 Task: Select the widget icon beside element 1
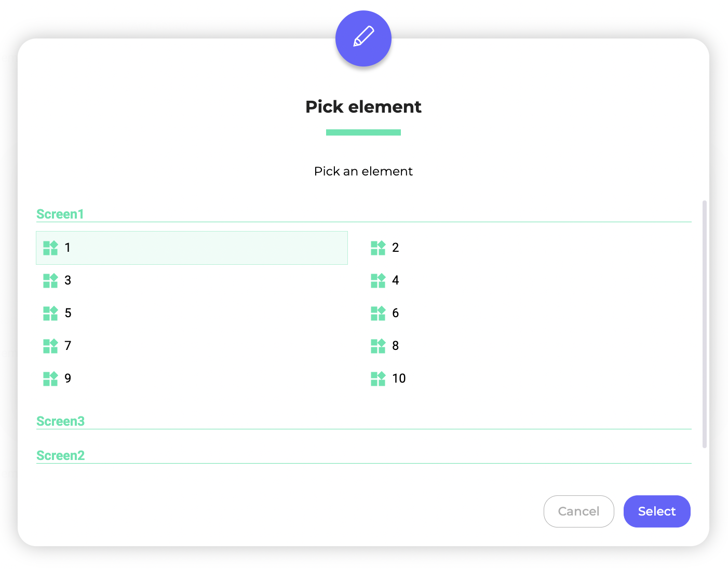50,248
